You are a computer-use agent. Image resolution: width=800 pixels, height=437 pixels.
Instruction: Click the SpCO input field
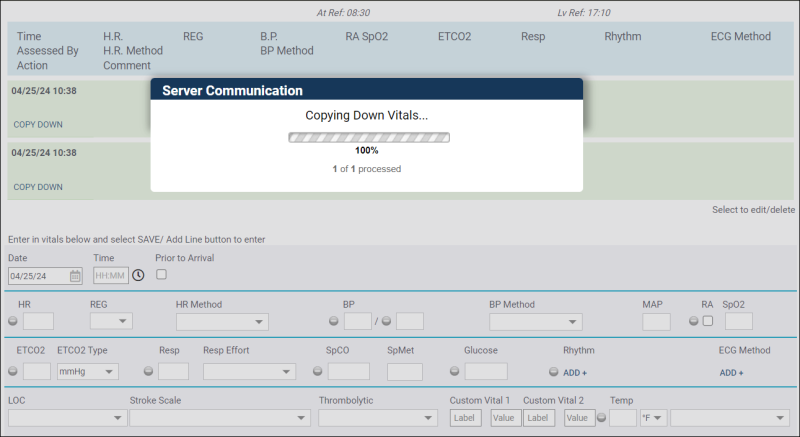coord(348,371)
